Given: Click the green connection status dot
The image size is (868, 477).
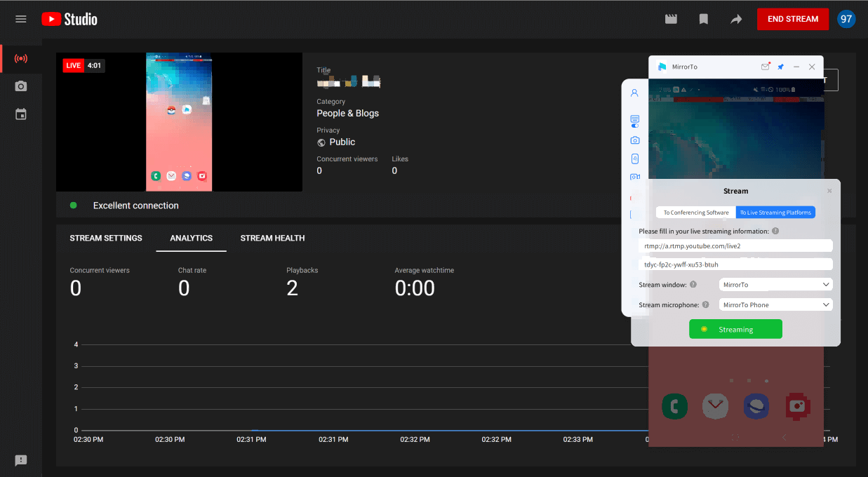Looking at the screenshot, I should click(73, 205).
